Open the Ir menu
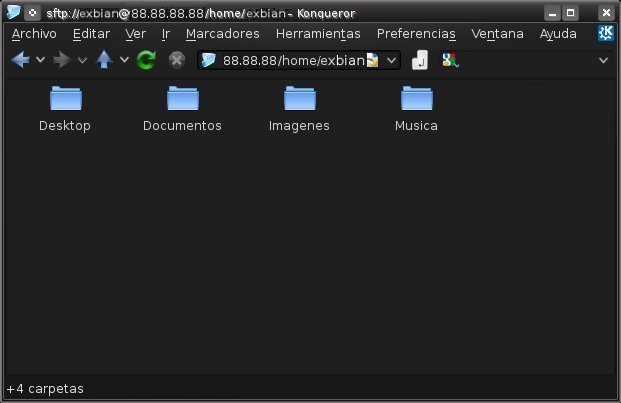Viewport: 621px width, 403px height. pos(166,34)
